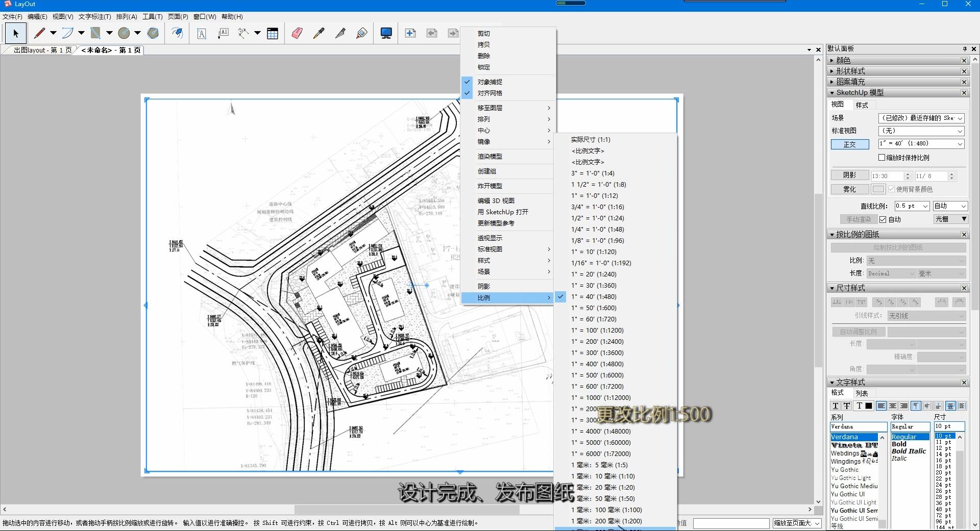Choose the Arc tool
980x531 pixels.
pos(67,33)
